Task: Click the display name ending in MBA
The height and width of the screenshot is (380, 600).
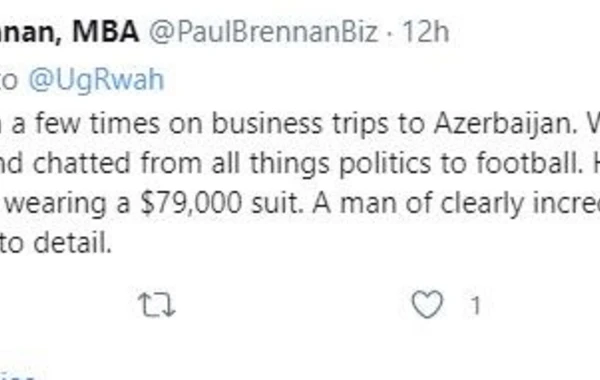Action: [70, 31]
